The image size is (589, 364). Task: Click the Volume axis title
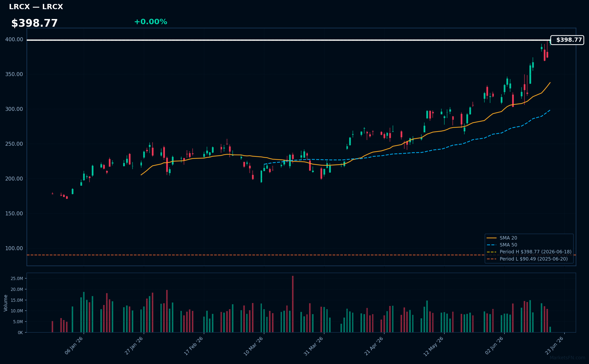(6, 303)
